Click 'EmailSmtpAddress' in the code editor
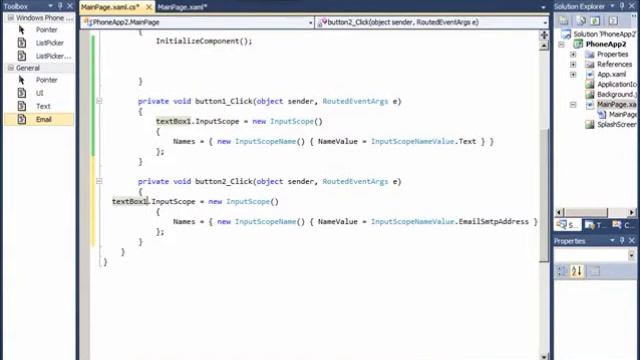Image resolution: width=640 pixels, height=360 pixels. point(493,222)
